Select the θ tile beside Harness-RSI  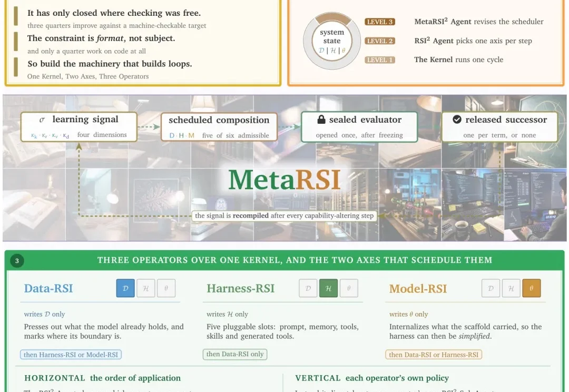pyautogui.click(x=349, y=288)
